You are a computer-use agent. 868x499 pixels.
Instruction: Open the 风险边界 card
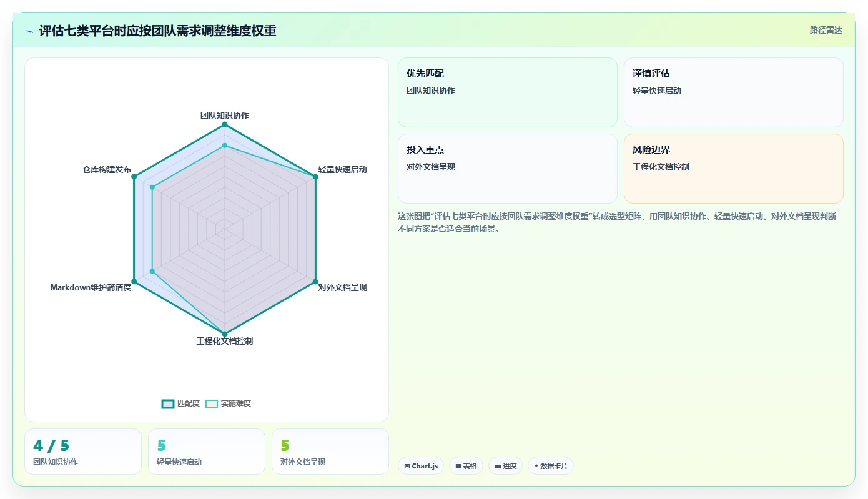734,169
